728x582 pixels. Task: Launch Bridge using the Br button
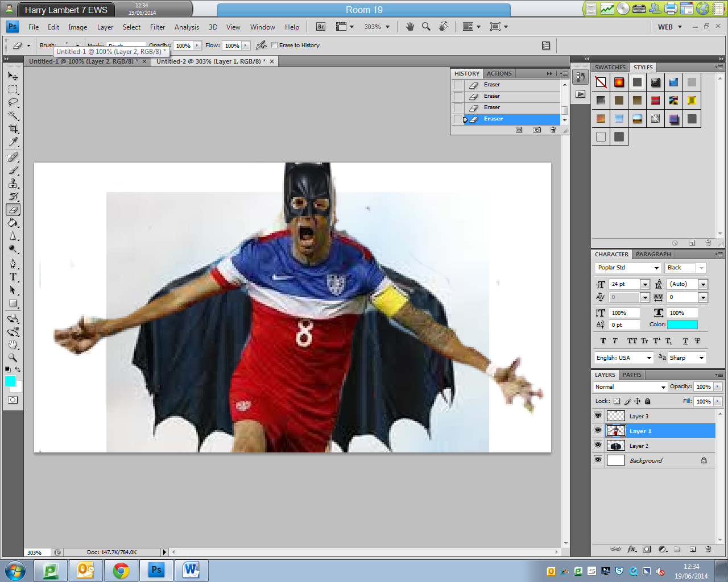click(x=320, y=26)
